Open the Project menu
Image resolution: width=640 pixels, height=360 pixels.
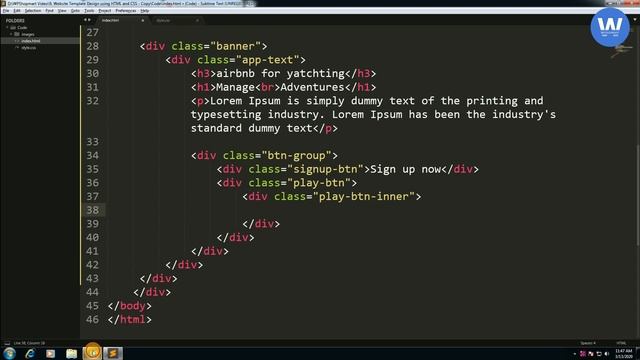104,11
